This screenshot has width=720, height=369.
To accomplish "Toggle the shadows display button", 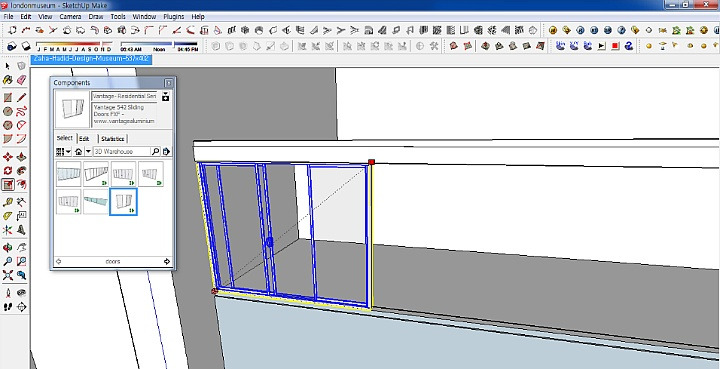I will (x=12, y=46).
